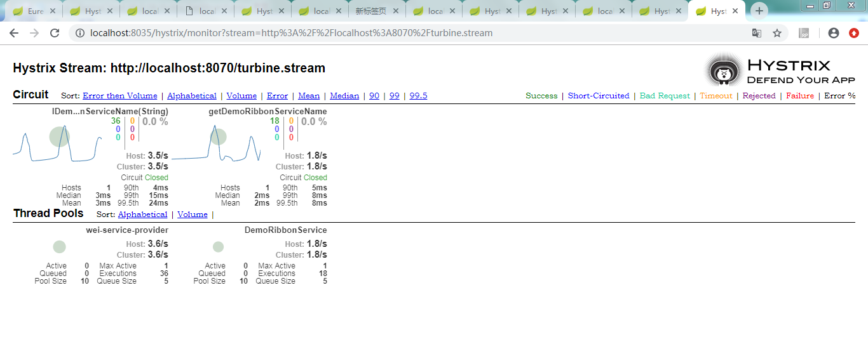Click the Circuit section heading
This screenshot has width=868, height=356.
(31, 95)
